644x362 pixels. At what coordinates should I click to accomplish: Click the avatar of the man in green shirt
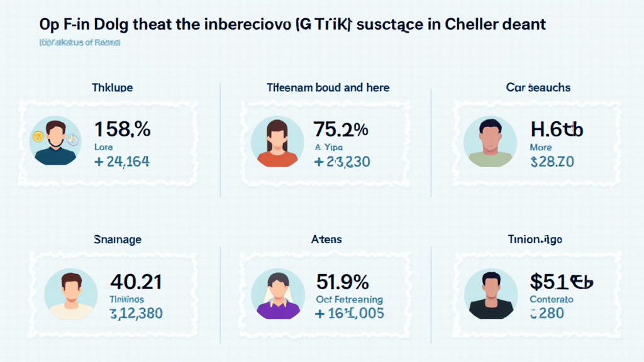(489, 142)
